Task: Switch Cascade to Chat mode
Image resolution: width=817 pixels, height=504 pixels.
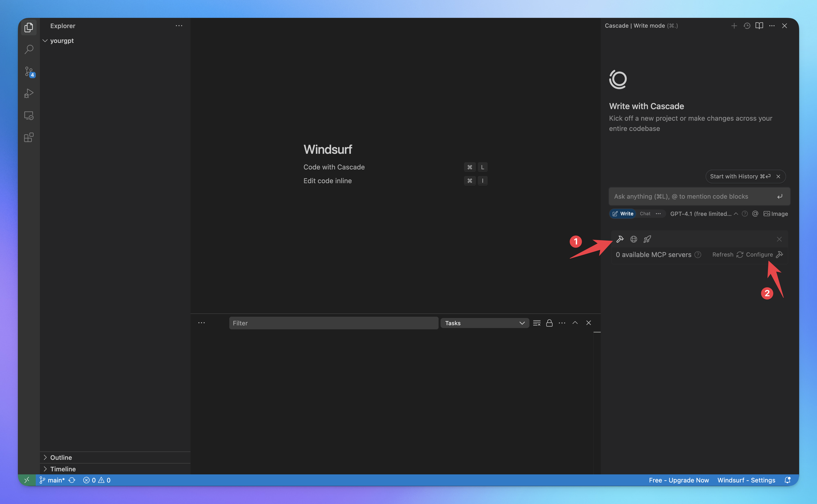Action: coord(645,214)
